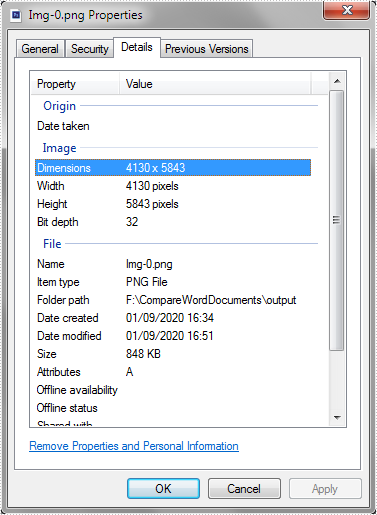
Task: Click the file icon in title bar
Action: 16,15
